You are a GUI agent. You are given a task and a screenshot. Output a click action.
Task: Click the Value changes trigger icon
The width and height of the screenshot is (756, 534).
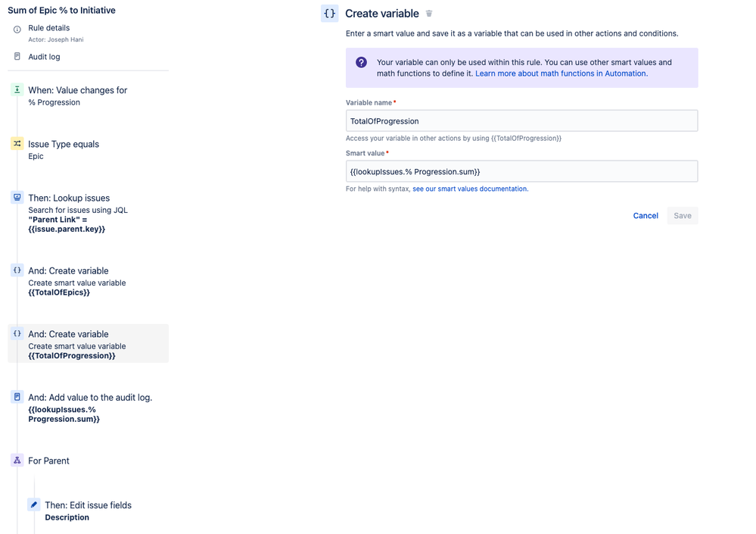tap(17, 89)
